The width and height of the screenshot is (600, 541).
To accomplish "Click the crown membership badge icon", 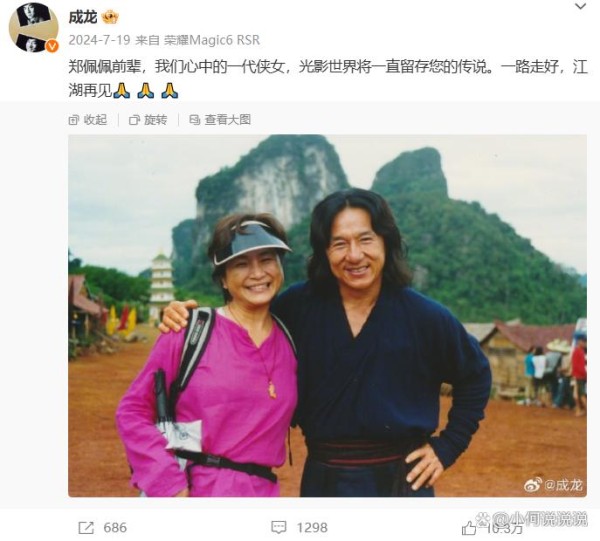I will coord(110,17).
